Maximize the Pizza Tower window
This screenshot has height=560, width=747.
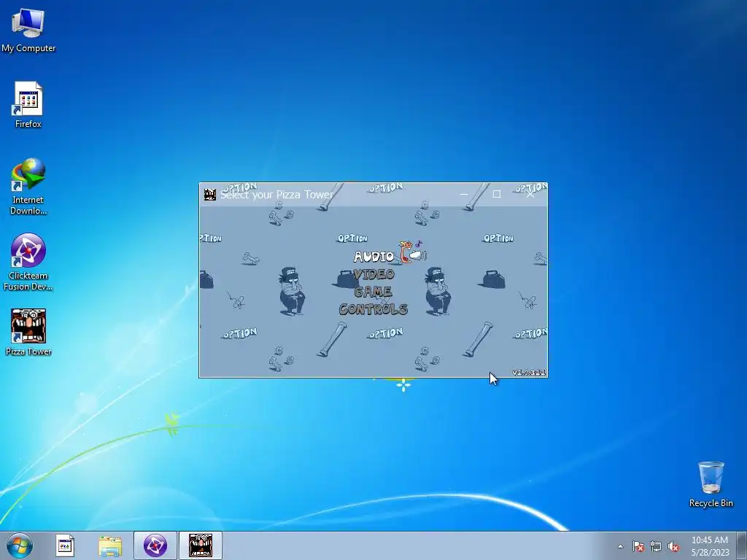496,194
